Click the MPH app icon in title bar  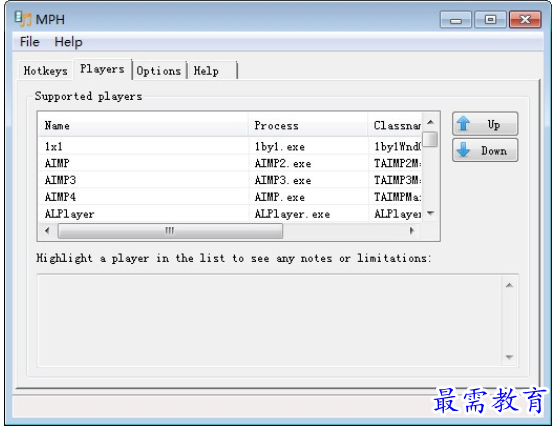point(23,19)
